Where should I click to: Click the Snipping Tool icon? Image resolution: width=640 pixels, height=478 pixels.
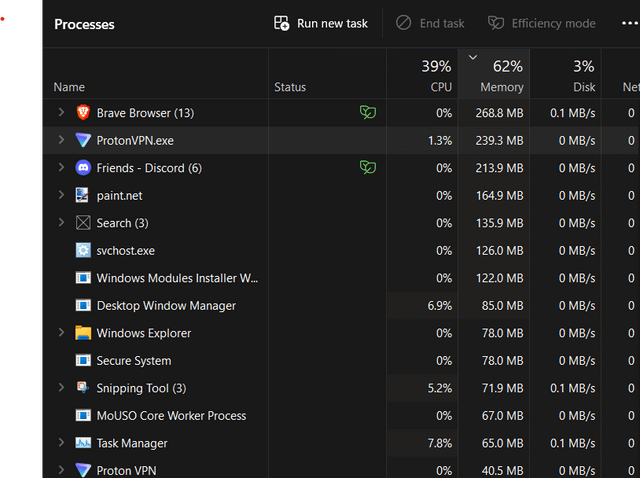tap(83, 387)
